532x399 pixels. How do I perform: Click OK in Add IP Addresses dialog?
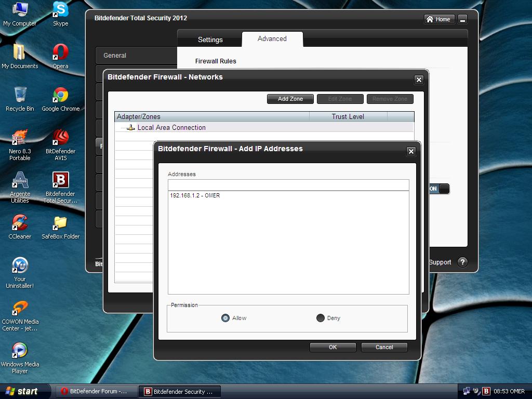click(333, 347)
